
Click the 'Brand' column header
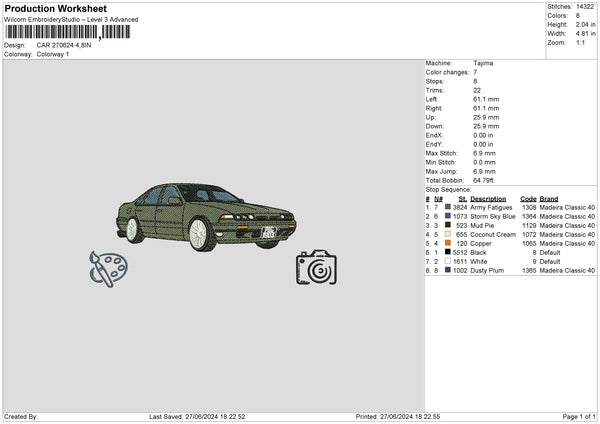click(x=549, y=199)
